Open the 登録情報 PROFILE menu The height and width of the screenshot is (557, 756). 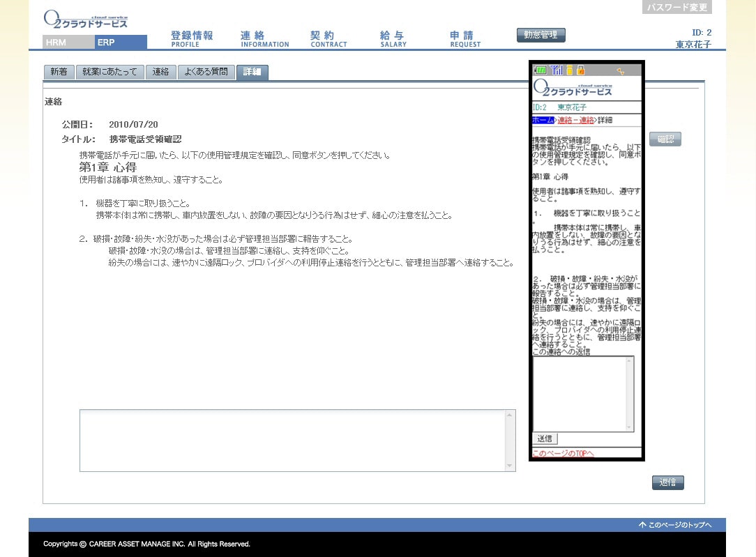point(192,39)
